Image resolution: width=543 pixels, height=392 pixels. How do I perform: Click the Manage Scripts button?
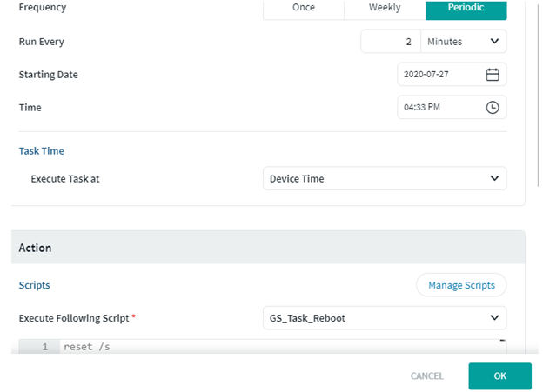[x=461, y=285]
